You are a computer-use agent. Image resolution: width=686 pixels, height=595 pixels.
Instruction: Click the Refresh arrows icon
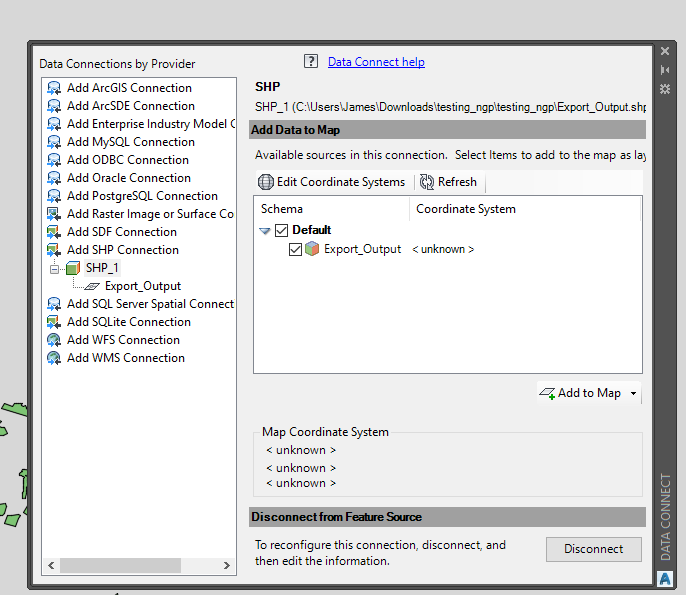pos(427,182)
